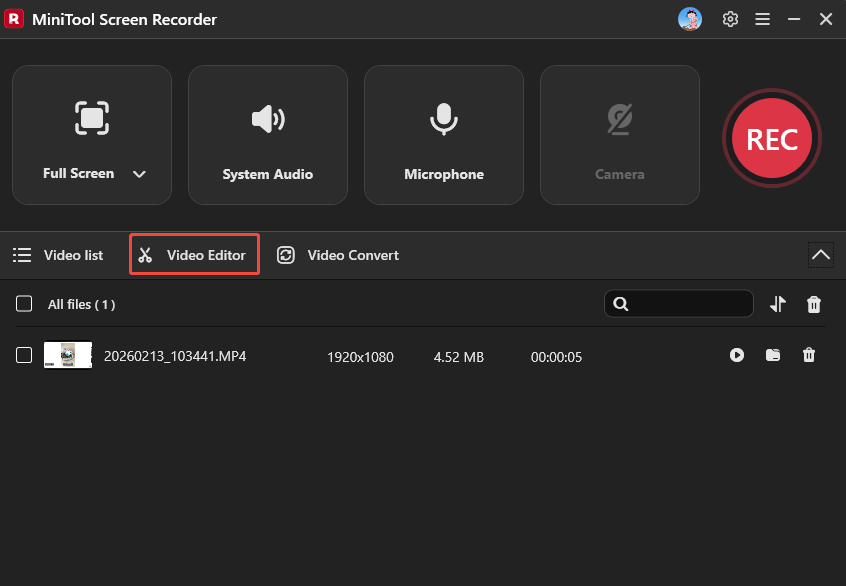Toggle System Audio recording on or off
The width and height of the screenshot is (846, 586).
(268, 135)
